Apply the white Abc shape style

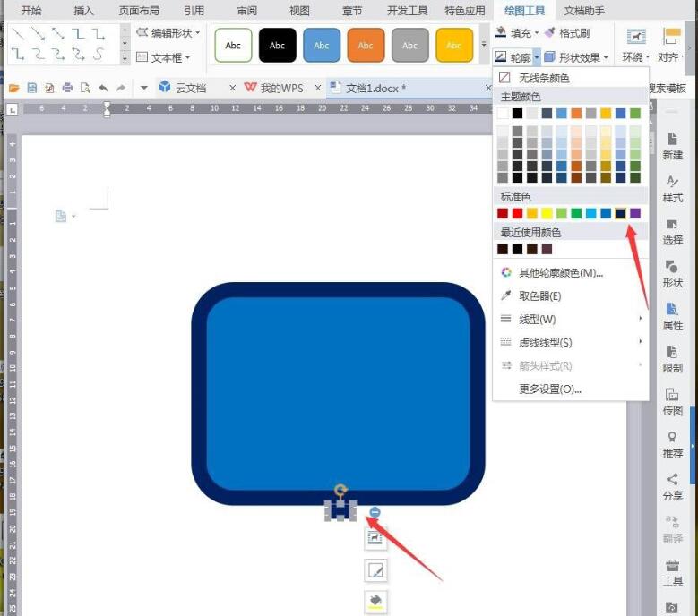[x=233, y=45]
